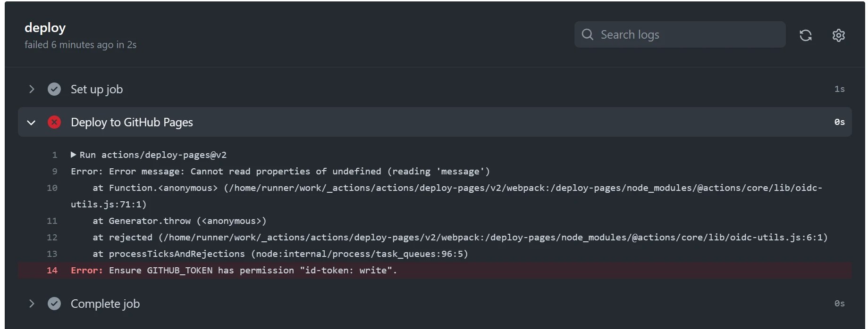The height and width of the screenshot is (329, 868).
Task: Open the log settings gear icon
Action: click(839, 35)
